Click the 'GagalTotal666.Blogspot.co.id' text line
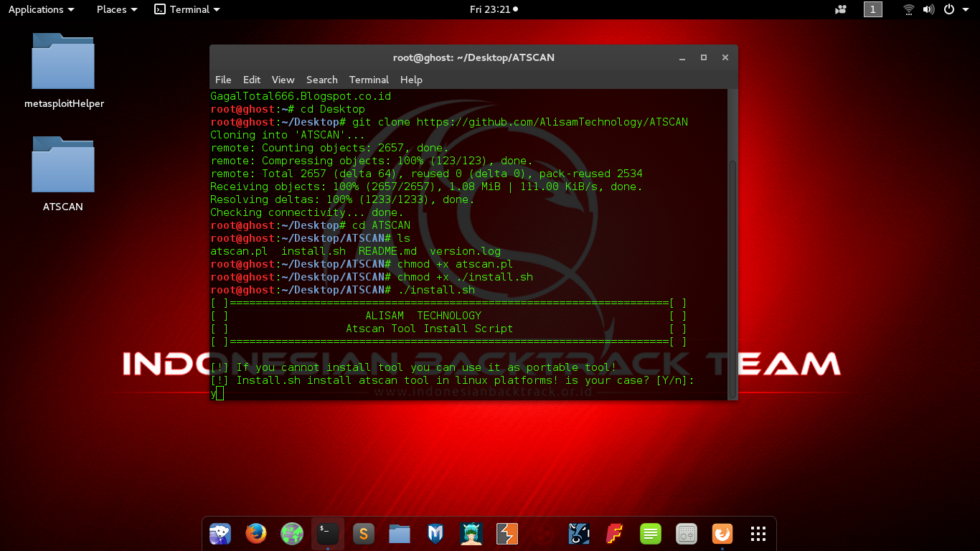The image size is (980, 551). click(x=301, y=96)
